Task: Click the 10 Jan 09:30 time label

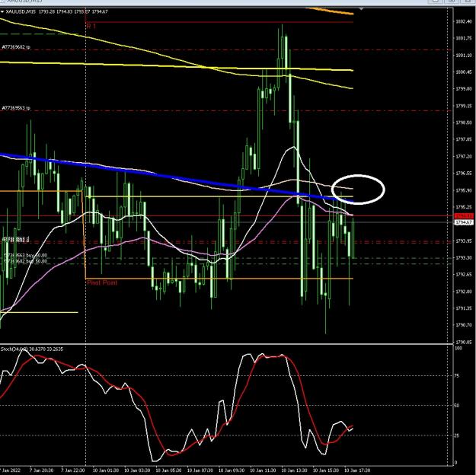Action: point(232,470)
